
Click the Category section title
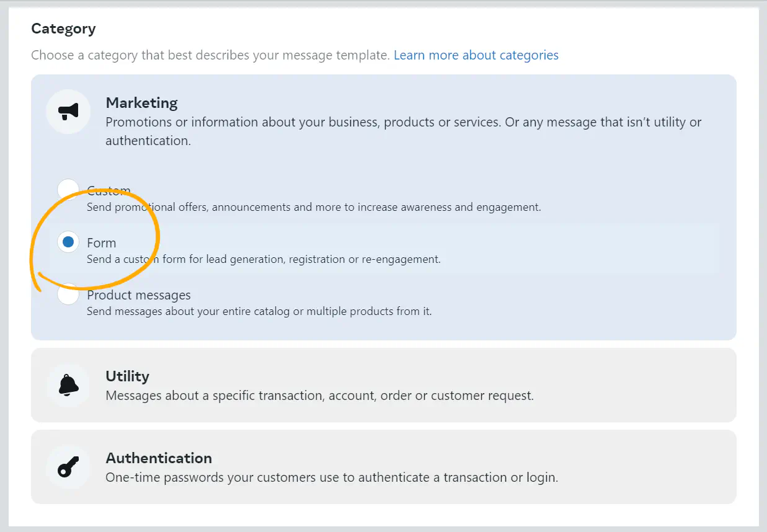click(x=63, y=29)
